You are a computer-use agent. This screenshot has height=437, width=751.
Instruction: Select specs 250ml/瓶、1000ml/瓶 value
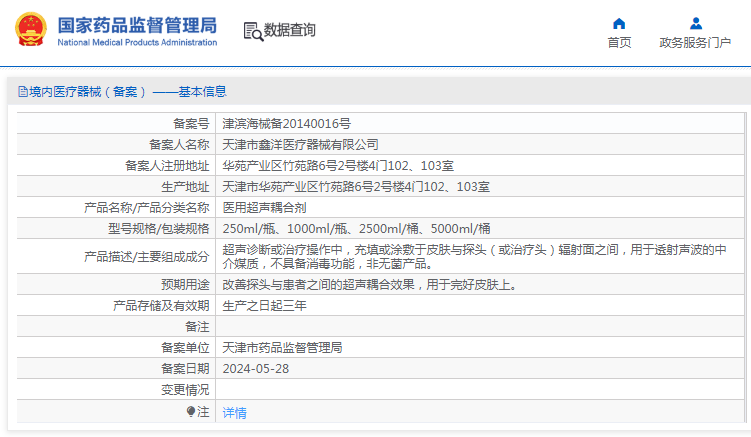tap(356, 229)
